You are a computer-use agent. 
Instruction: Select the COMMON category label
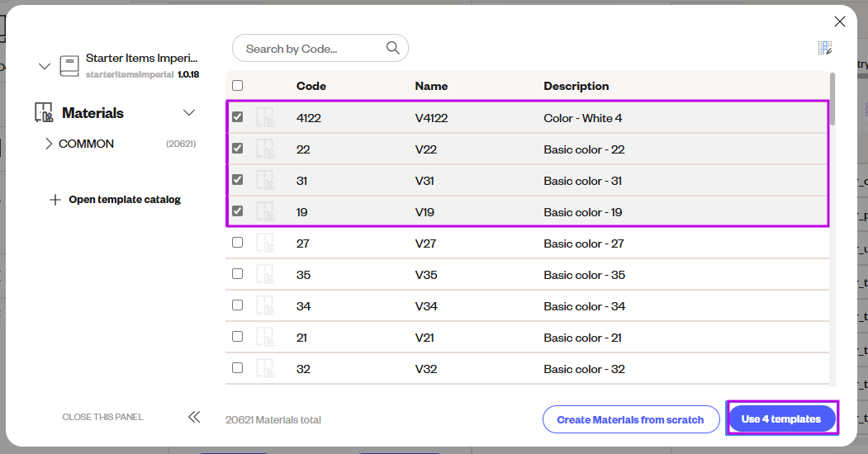87,144
